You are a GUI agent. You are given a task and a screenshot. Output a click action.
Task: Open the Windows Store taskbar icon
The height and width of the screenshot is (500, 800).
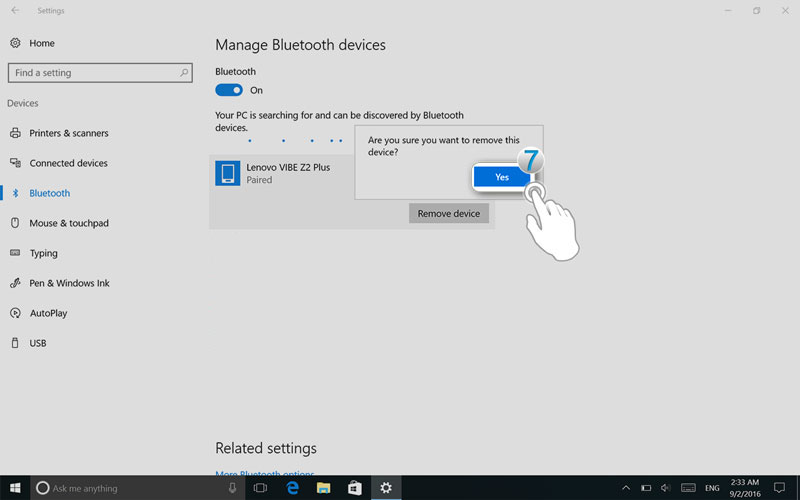[x=354, y=488]
